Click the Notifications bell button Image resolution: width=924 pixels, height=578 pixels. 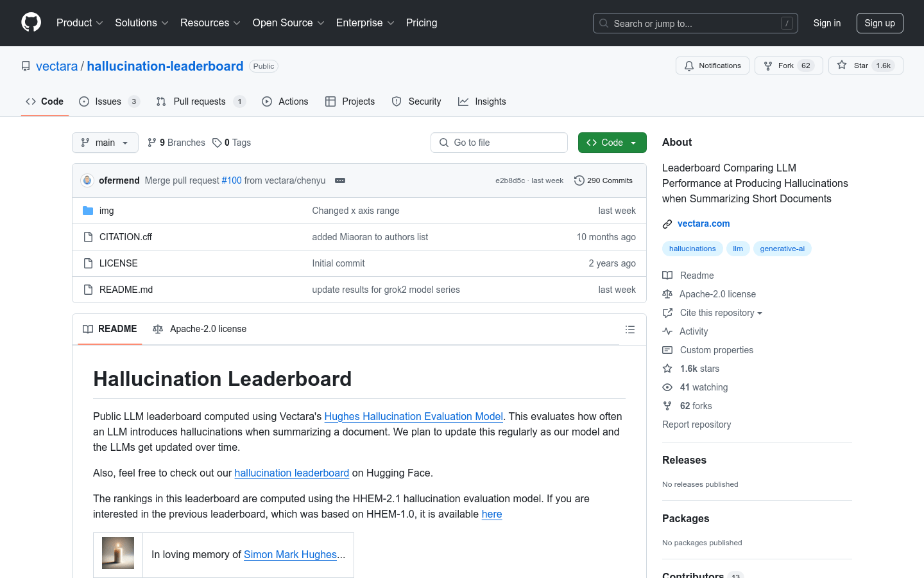coord(712,66)
